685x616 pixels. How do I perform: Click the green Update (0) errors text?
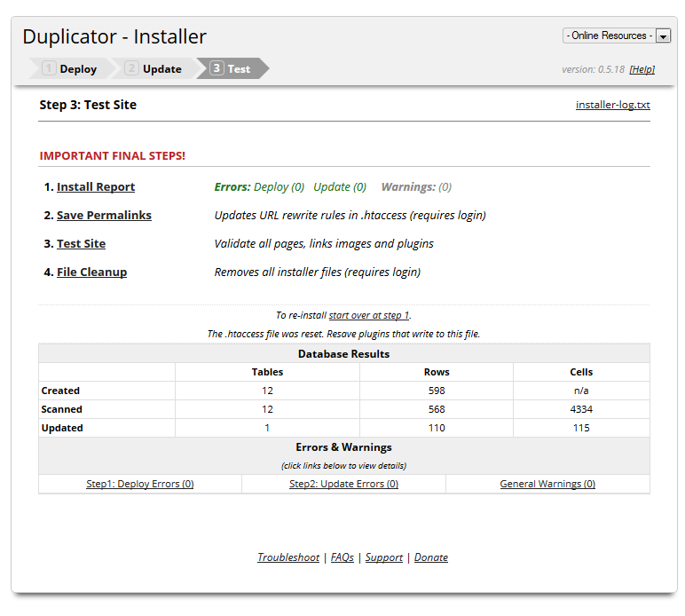pos(340,187)
